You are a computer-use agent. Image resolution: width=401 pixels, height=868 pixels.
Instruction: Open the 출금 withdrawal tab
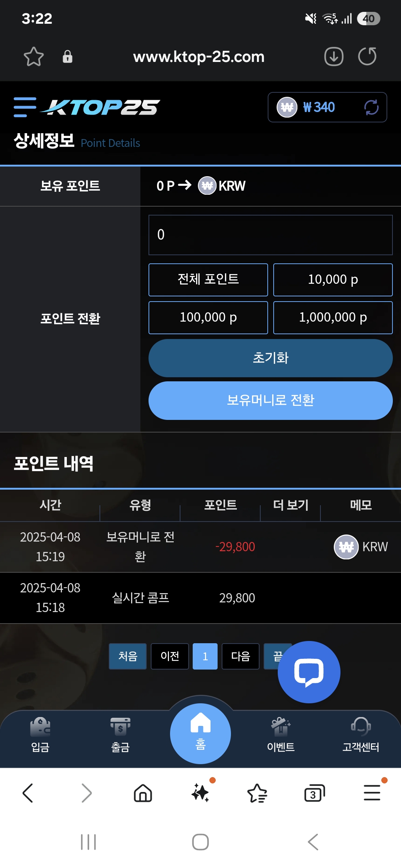coord(120,734)
